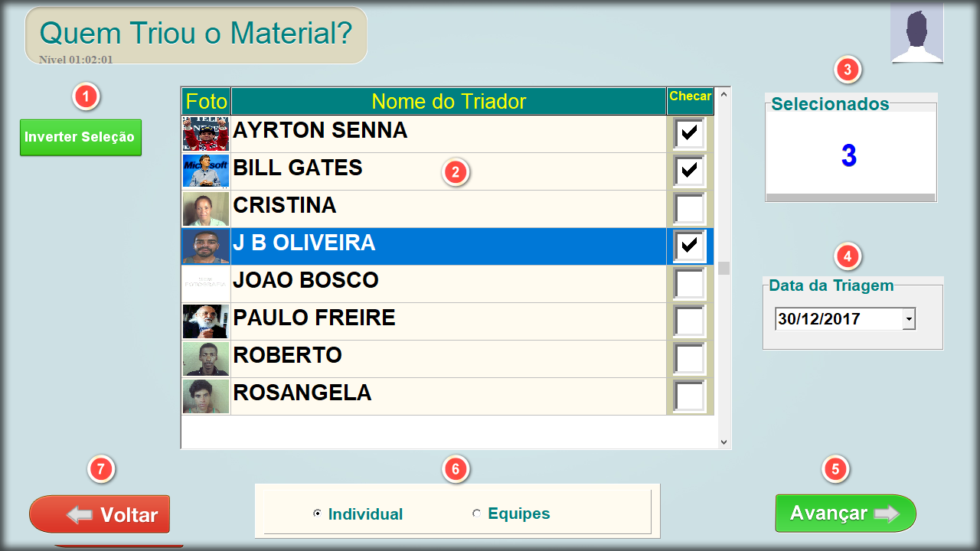
Task: Click the user profile avatar icon
Action: click(916, 34)
